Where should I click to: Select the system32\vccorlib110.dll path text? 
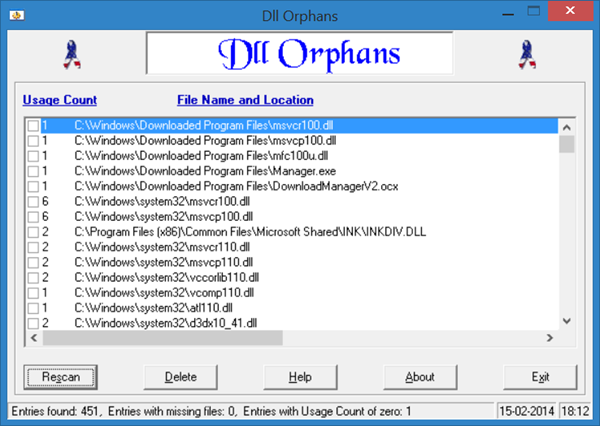point(167,277)
